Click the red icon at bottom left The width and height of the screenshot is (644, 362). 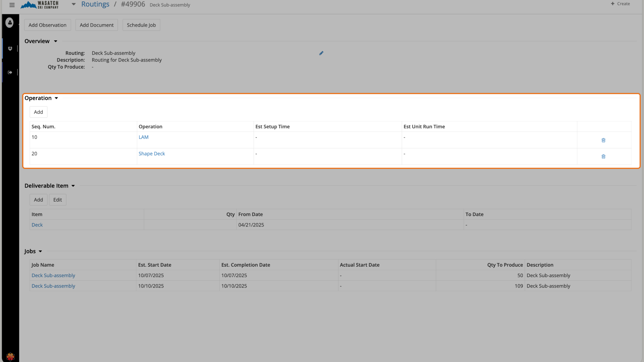[10, 356]
